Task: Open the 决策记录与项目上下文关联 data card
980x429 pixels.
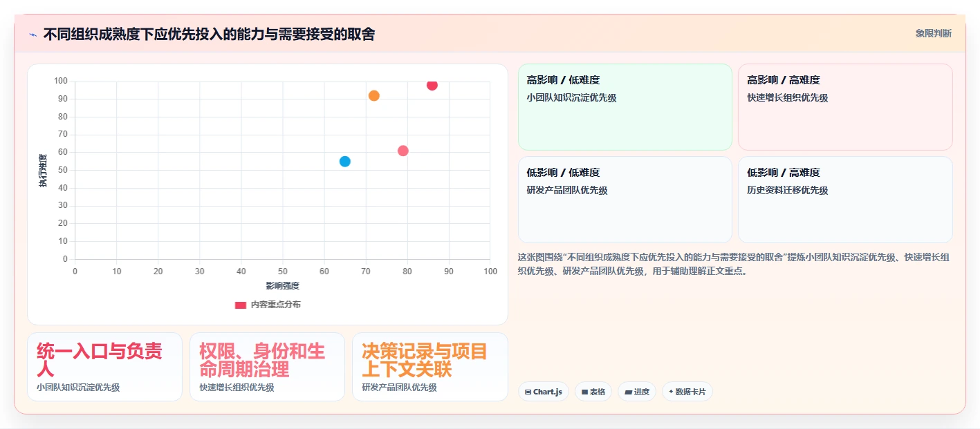Action: pos(429,367)
